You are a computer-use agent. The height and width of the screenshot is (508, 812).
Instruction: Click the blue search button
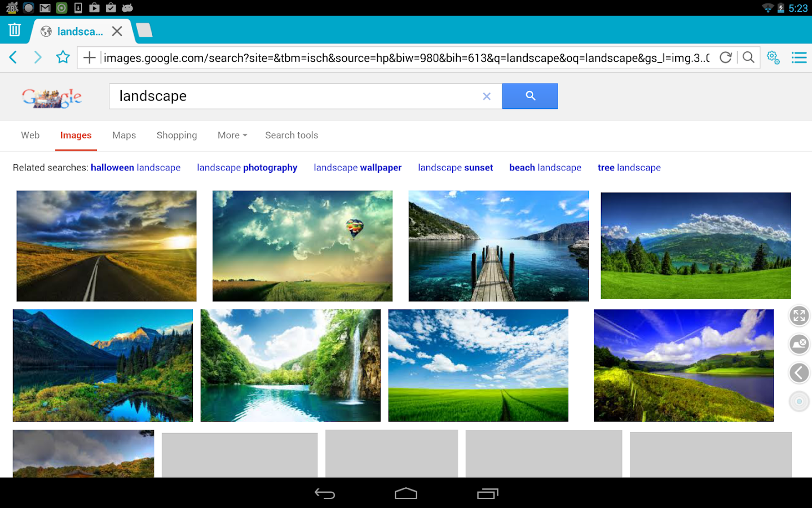pos(529,96)
